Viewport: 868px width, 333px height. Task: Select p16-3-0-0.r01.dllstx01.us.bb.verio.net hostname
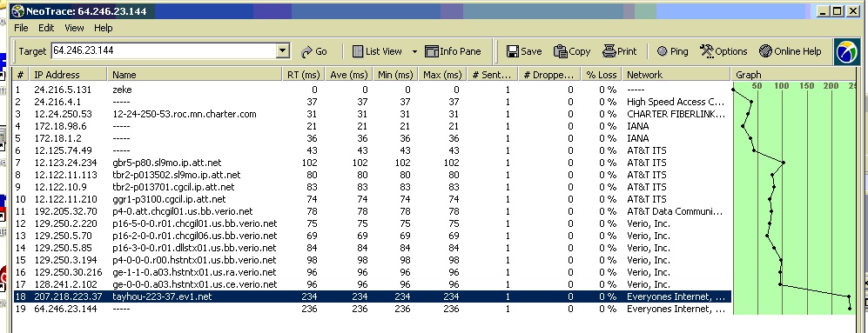(x=194, y=248)
